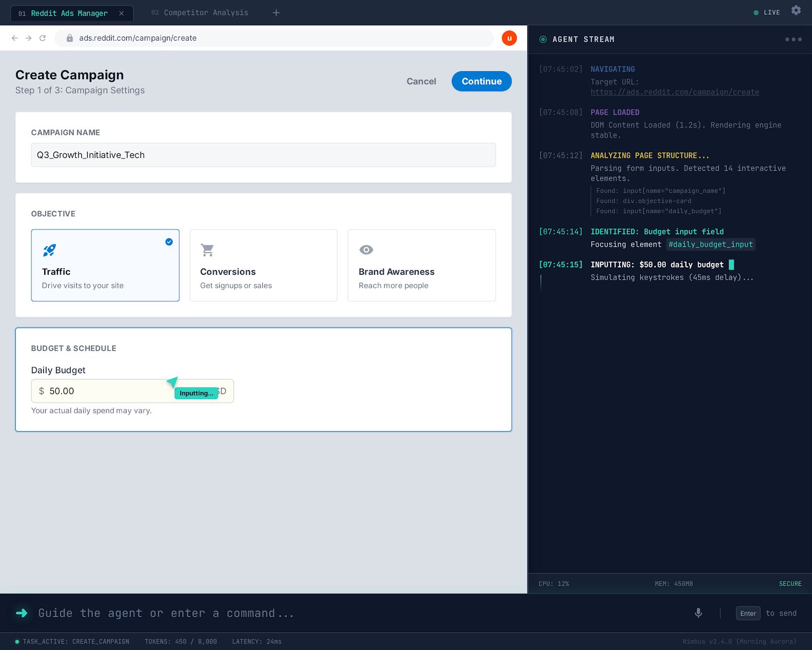Click the #daily_budget_input element tag
Image resolution: width=812 pixels, height=650 pixels.
[710, 244]
